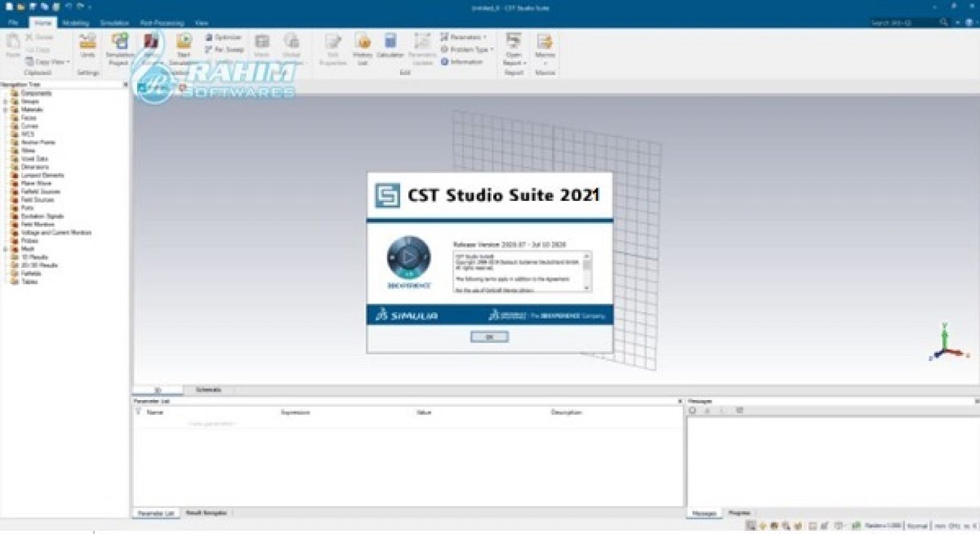This screenshot has height=534, width=980.
Task: Click OK in the CST Studio Suite dialog
Action: point(489,337)
